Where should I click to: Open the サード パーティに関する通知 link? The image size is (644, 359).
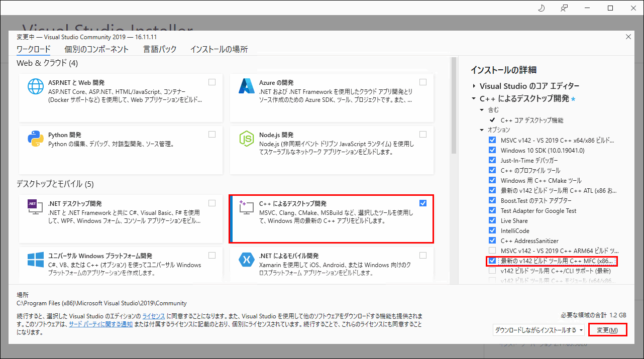click(100, 324)
